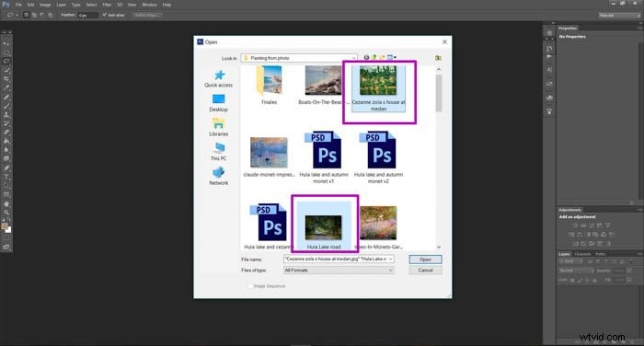Viewport: 644px width, 346px height.
Task: Open the Files of type dropdown
Action: 391,270
